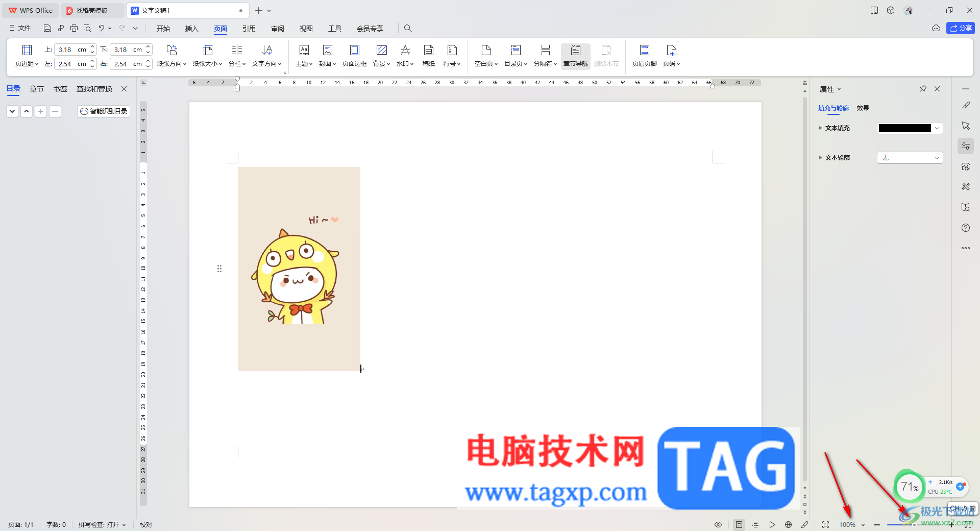The image size is (980, 531).
Task: Click the undo arrow icon
Action: [102, 29]
